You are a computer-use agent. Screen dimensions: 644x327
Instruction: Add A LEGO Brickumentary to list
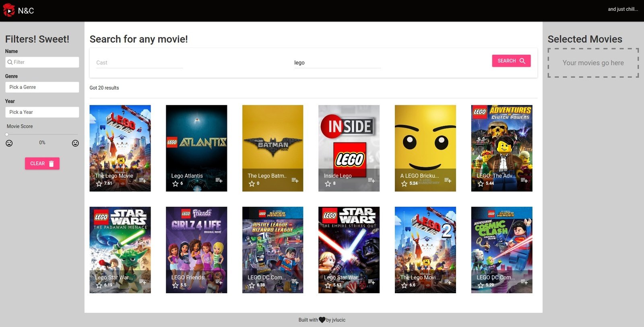click(x=448, y=180)
